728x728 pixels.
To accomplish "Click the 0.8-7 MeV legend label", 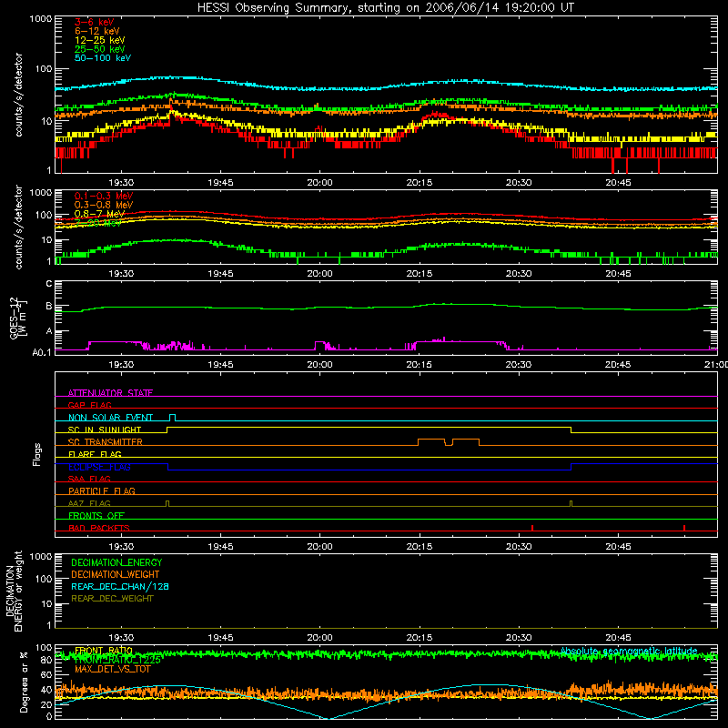I will pyautogui.click(x=99, y=214).
